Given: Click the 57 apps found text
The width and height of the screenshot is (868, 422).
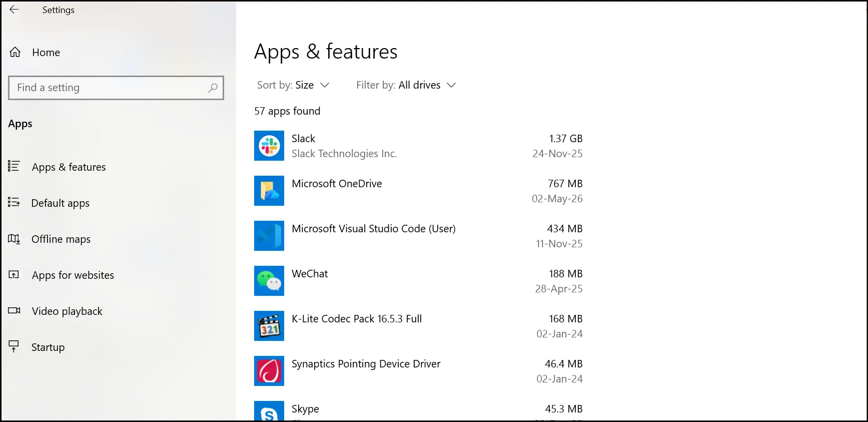Looking at the screenshot, I should 287,111.
